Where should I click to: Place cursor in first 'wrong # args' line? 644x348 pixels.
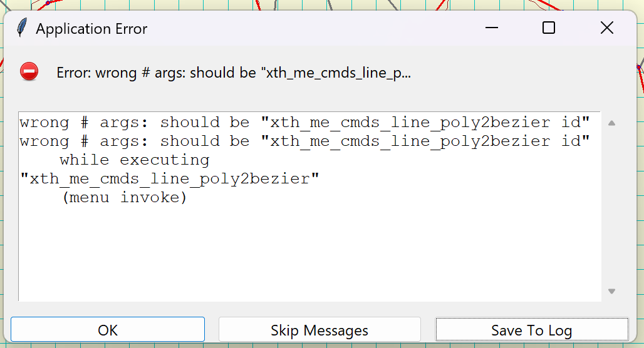pos(304,122)
